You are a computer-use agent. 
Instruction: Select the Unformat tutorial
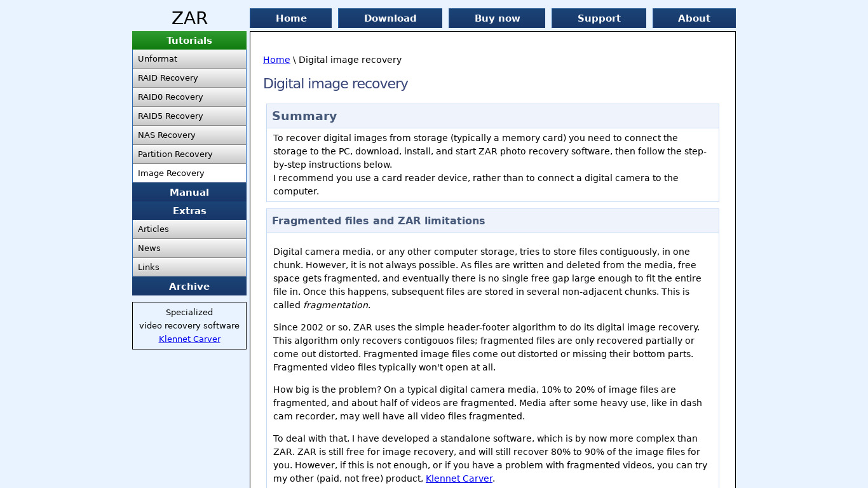189,59
